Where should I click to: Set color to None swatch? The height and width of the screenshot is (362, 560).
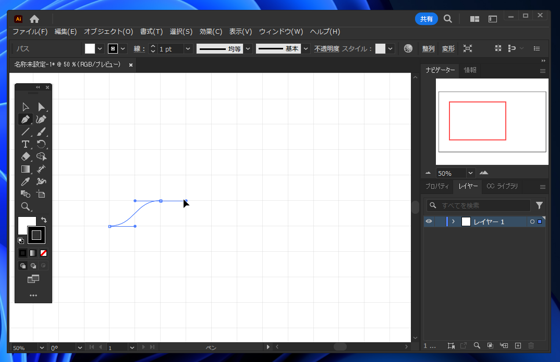[44, 253]
